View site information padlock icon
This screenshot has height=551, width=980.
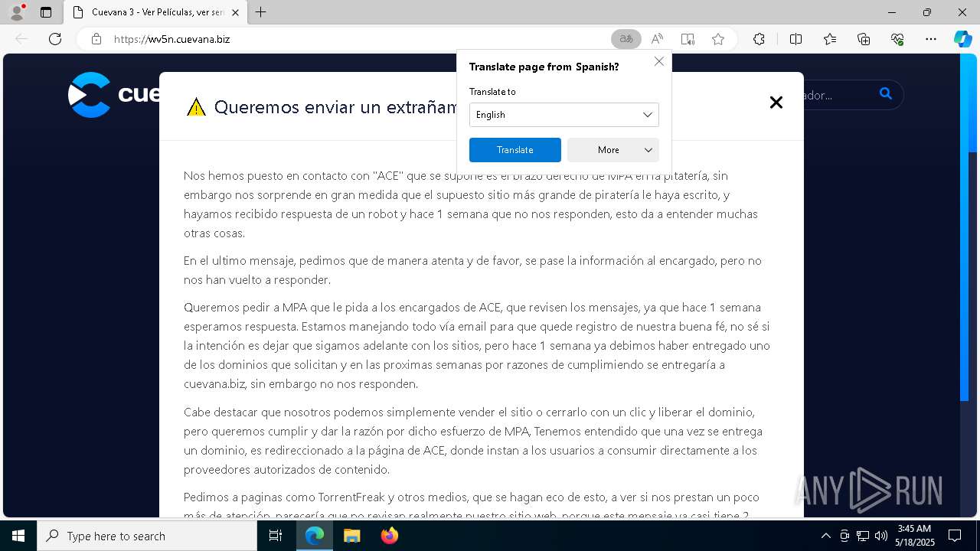(96, 39)
